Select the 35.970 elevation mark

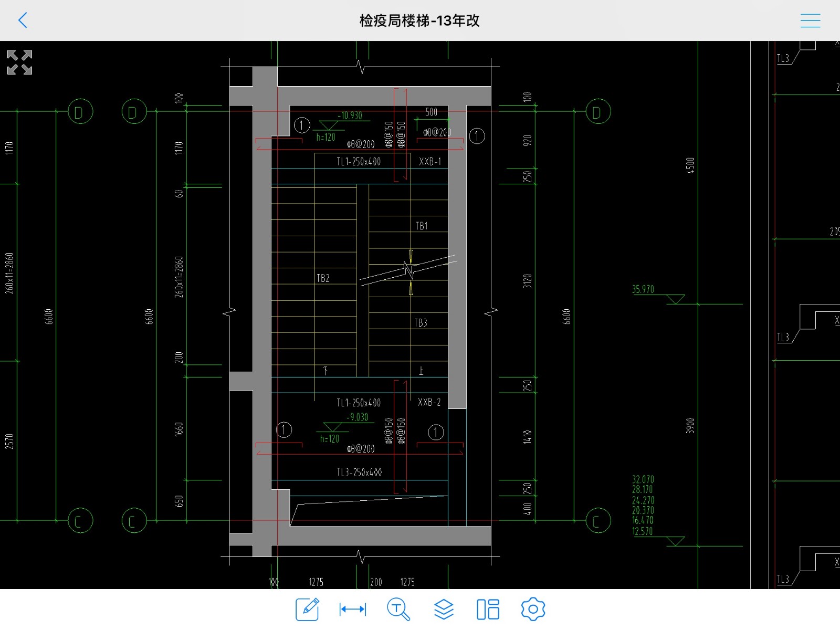pyautogui.click(x=643, y=289)
